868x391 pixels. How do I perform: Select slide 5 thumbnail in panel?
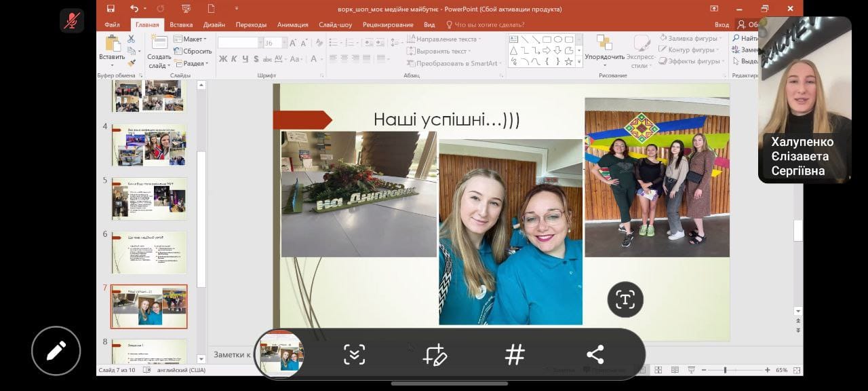click(x=149, y=199)
